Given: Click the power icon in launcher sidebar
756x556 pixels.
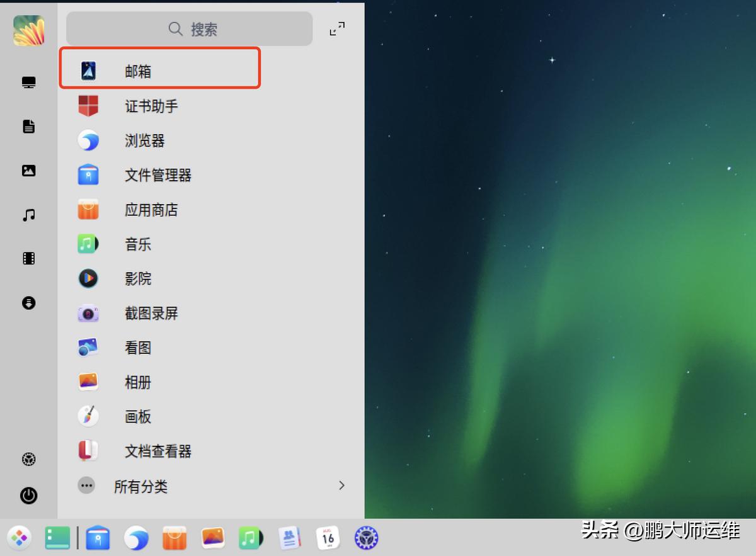Looking at the screenshot, I should 28,496.
